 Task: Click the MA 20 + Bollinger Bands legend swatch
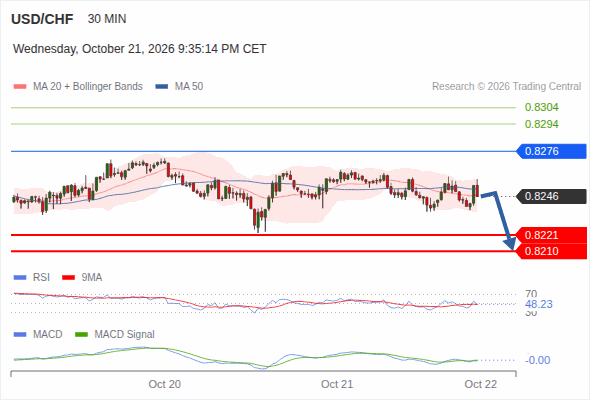click(20, 87)
